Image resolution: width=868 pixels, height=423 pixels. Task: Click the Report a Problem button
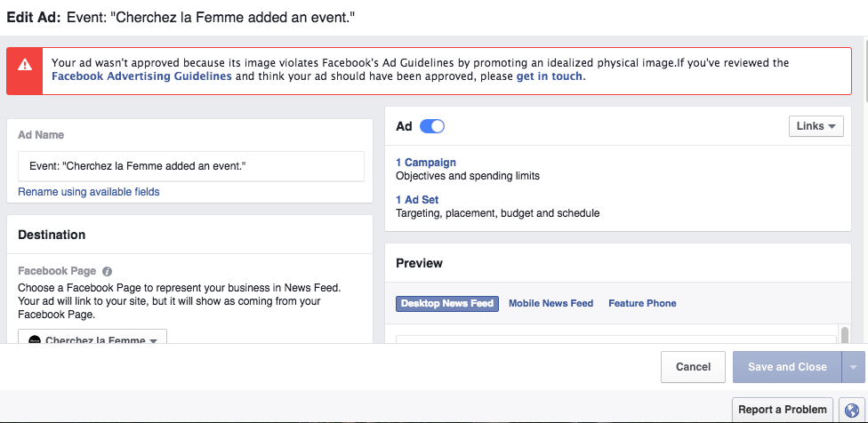pos(782,410)
